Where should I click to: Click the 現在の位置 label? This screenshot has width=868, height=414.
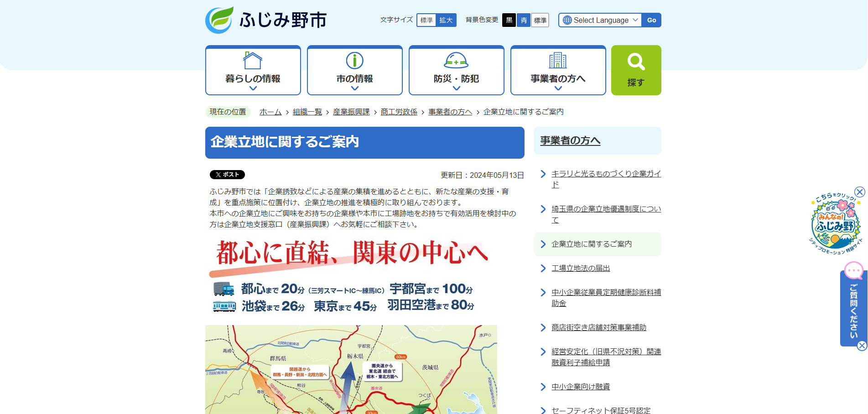(228, 112)
